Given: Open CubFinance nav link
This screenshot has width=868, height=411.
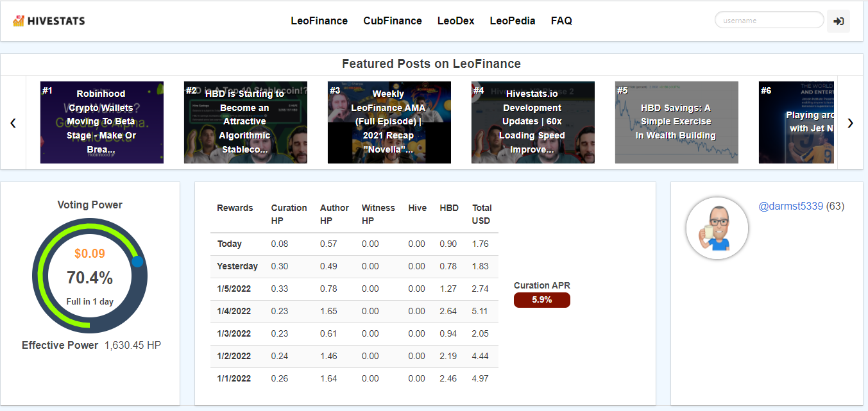Looking at the screenshot, I should [393, 21].
